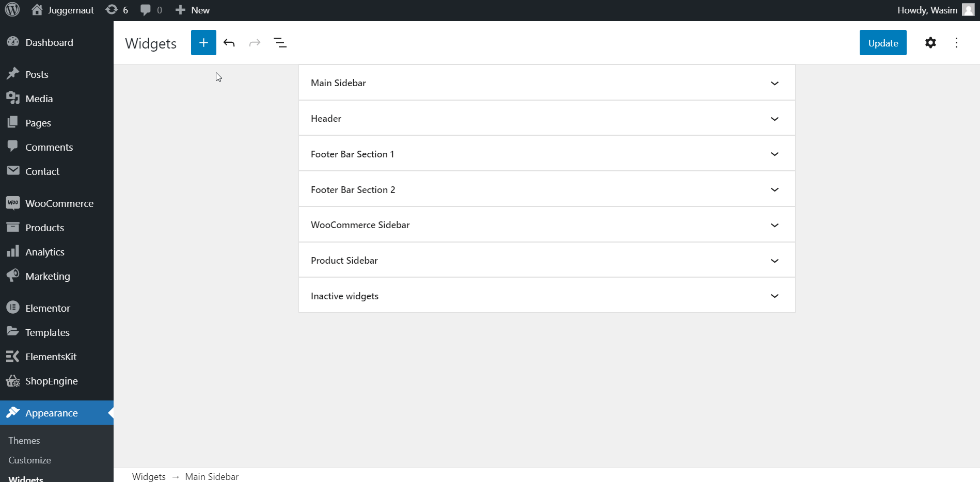
Task: Click the Pages icon in sidebar
Action: tap(13, 122)
